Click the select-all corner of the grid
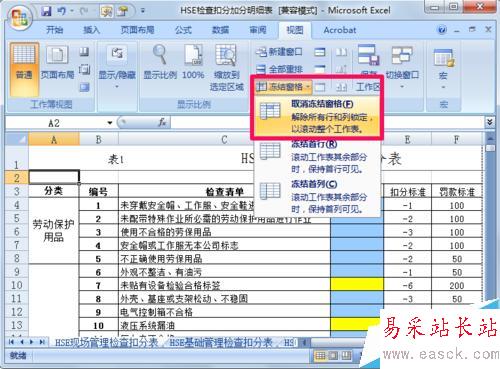 [x=17, y=139]
